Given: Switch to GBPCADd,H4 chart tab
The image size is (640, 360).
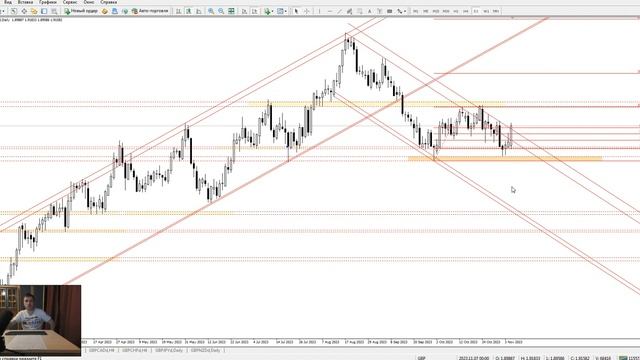Looking at the screenshot, I should tap(101, 350).
